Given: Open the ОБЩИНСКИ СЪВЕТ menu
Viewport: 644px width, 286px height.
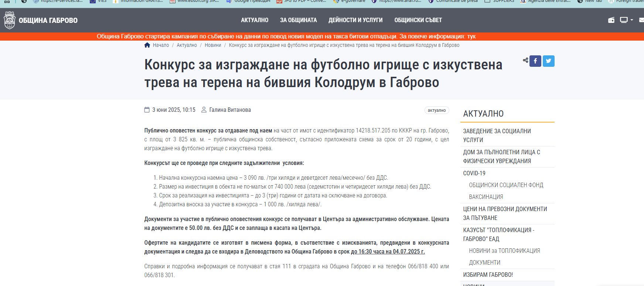Looking at the screenshot, I should [418, 20].
